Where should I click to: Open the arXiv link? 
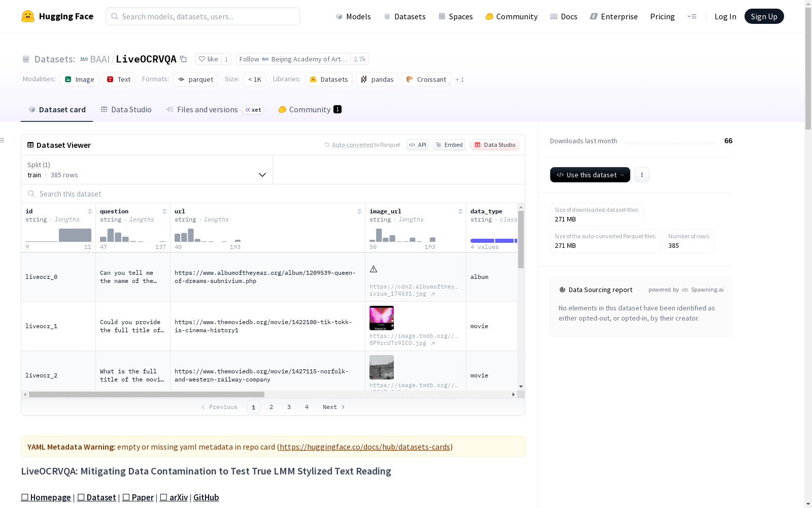coord(174,497)
